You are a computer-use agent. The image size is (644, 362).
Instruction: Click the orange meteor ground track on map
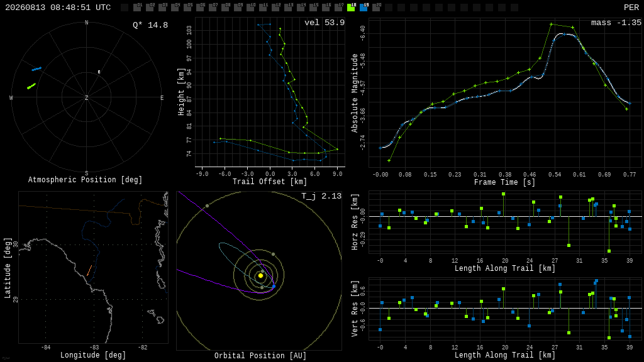[x=89, y=270]
